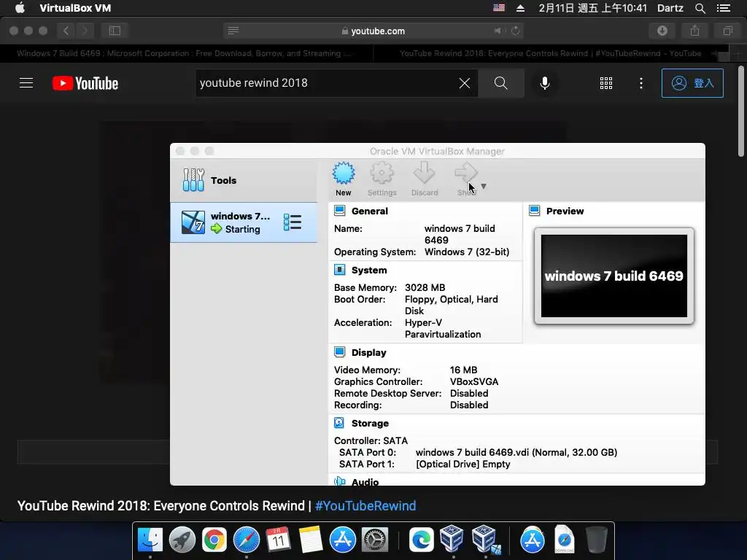Open YouTube more options menu
Viewport: 747px width, 560px height.
[640, 83]
